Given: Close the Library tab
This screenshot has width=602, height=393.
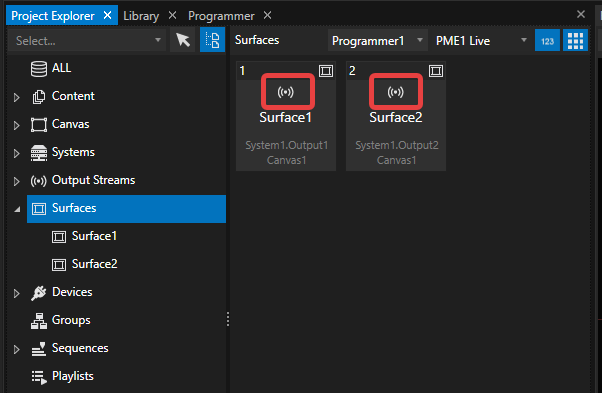Looking at the screenshot, I should coord(172,15).
